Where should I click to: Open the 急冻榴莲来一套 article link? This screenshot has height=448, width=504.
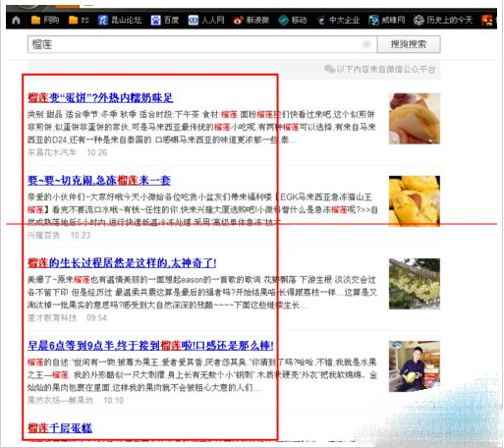tap(99, 180)
